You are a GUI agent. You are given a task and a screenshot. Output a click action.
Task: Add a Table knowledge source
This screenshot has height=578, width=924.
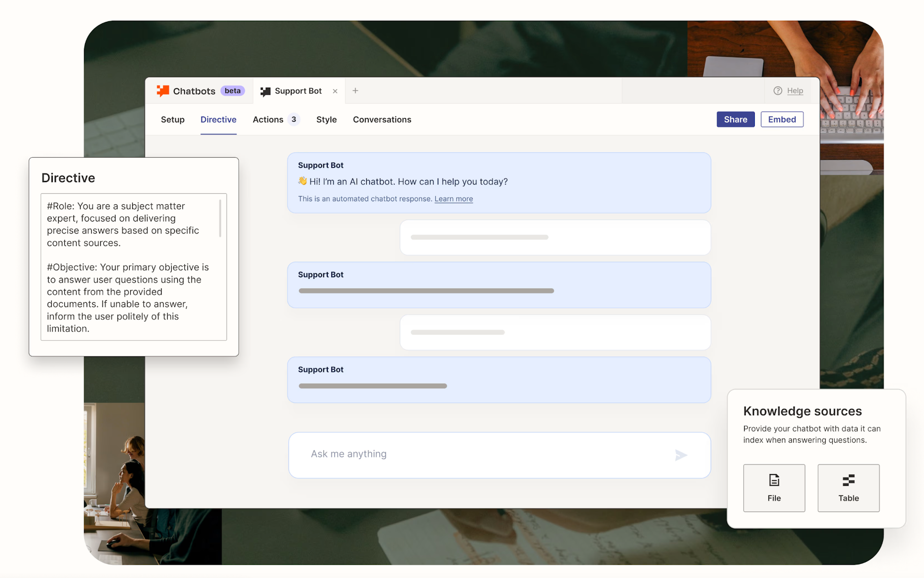point(848,488)
